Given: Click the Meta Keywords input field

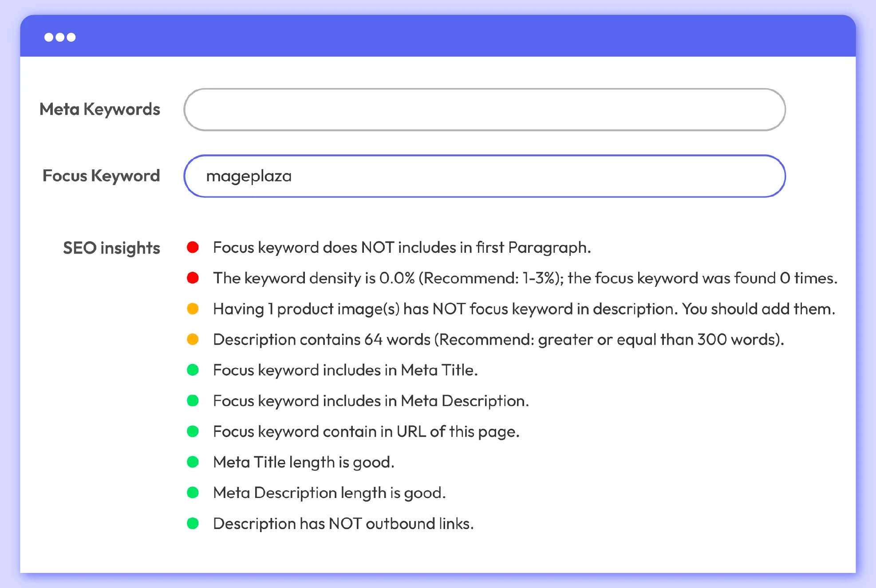Looking at the screenshot, I should (x=484, y=110).
